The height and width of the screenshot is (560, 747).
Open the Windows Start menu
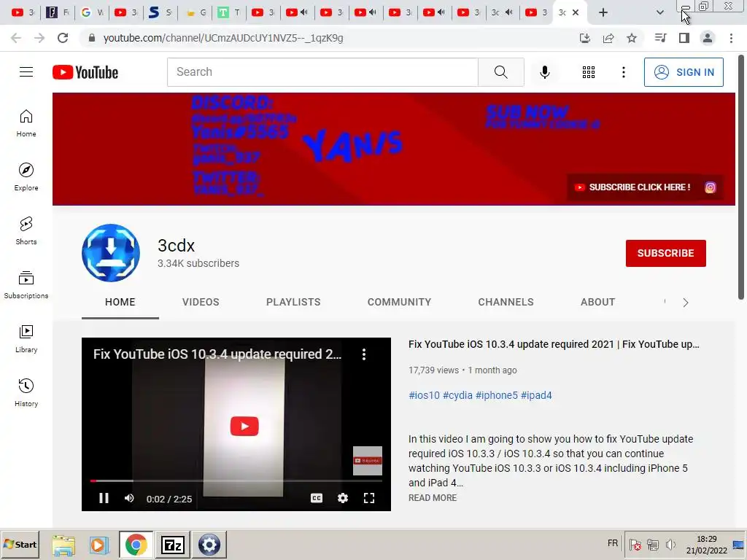click(x=20, y=544)
